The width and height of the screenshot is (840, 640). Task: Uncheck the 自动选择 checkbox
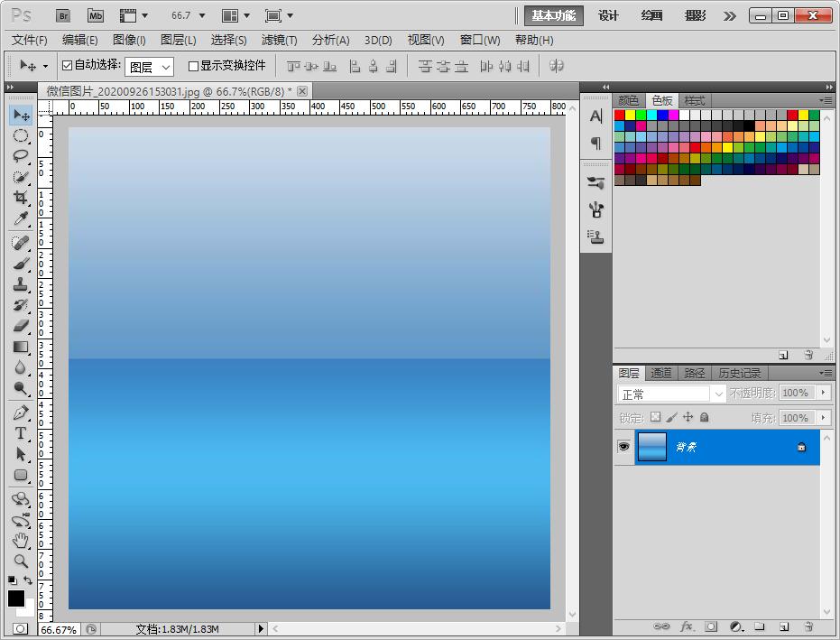67,66
